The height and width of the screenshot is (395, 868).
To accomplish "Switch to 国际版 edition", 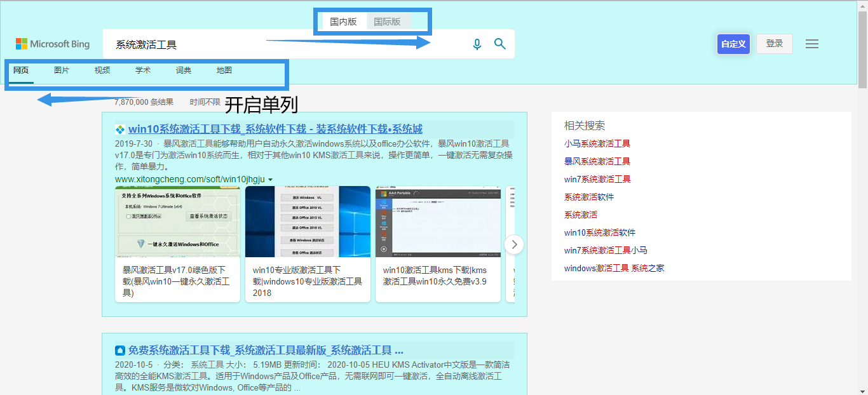I will [388, 21].
